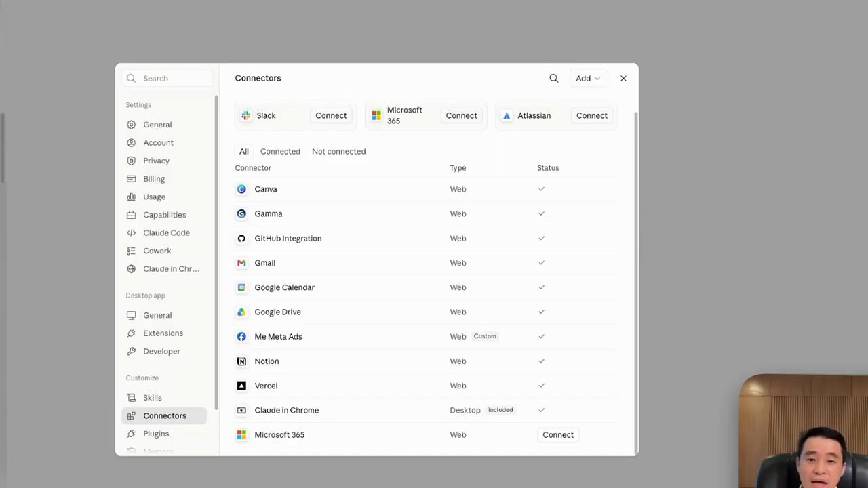Screen dimensions: 868x488
Task: Focus the sidebar Search field
Action: tap(167, 79)
